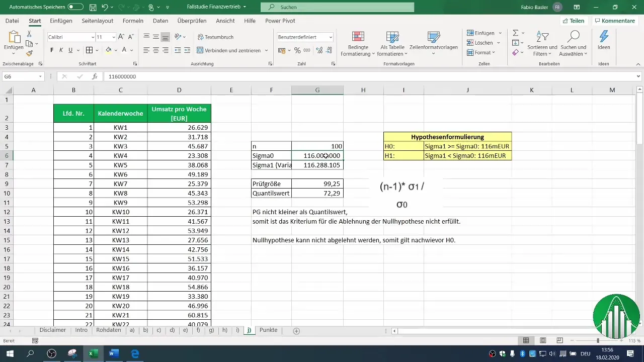
Task: Click the Clear eraser icon
Action: (516, 52)
